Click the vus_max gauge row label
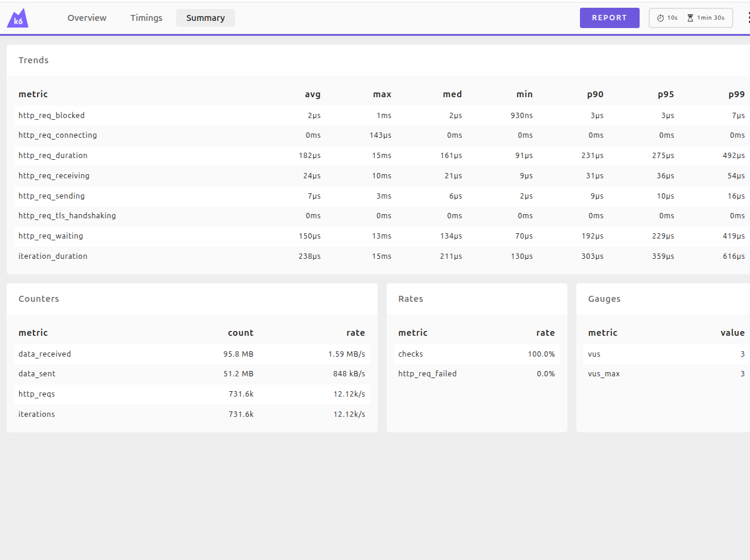Viewport: 750px width, 560px height. click(x=604, y=374)
